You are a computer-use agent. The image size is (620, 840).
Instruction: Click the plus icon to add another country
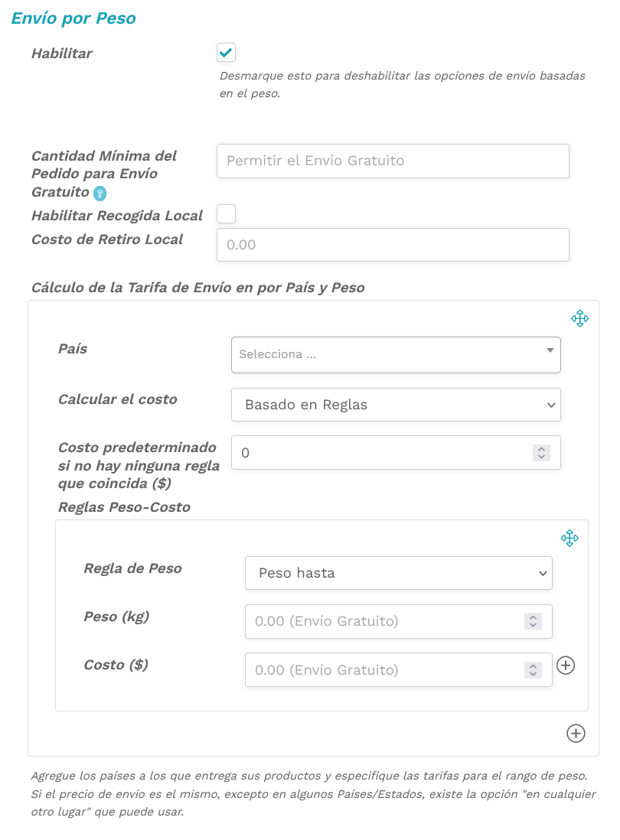[x=576, y=733]
